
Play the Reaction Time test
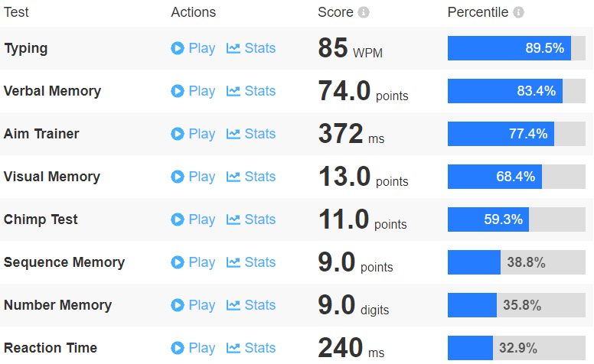(x=193, y=347)
